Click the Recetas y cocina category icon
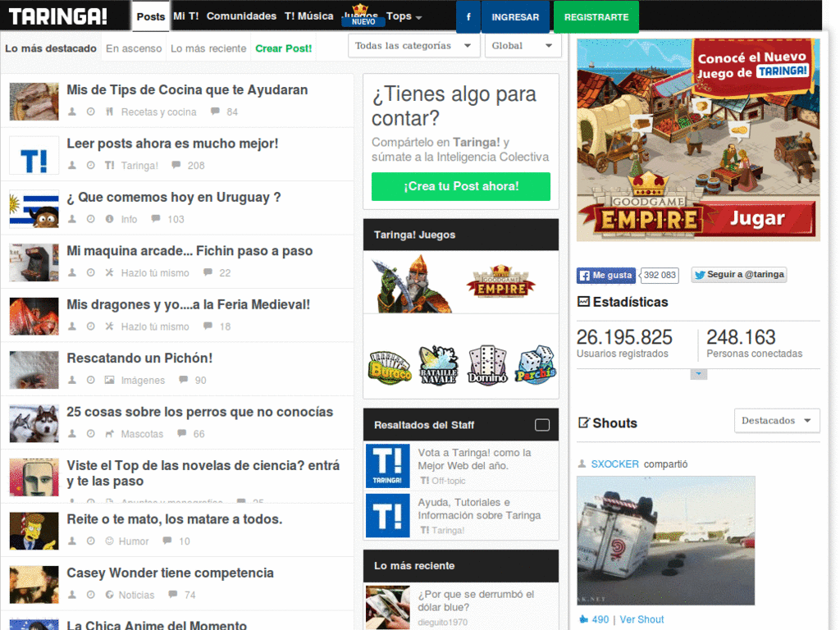The width and height of the screenshot is (840, 630). 109,112
